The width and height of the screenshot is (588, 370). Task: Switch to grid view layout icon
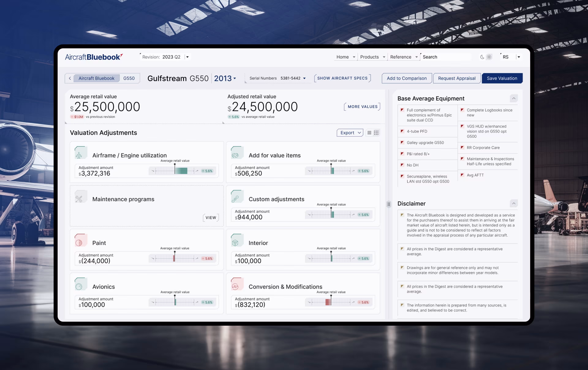click(376, 133)
